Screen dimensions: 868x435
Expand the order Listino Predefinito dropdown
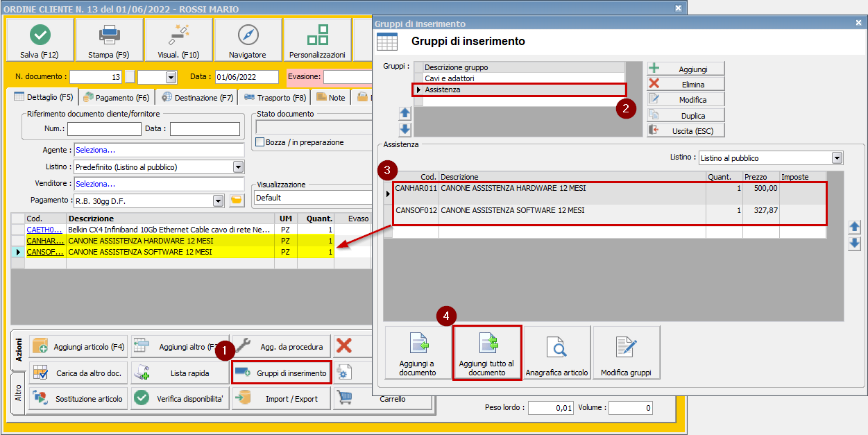pyautogui.click(x=239, y=167)
